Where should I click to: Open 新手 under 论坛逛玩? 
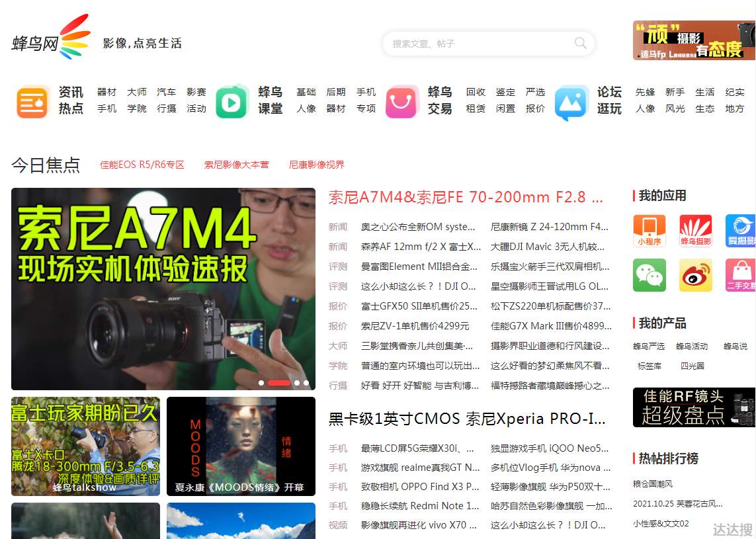coord(675,92)
